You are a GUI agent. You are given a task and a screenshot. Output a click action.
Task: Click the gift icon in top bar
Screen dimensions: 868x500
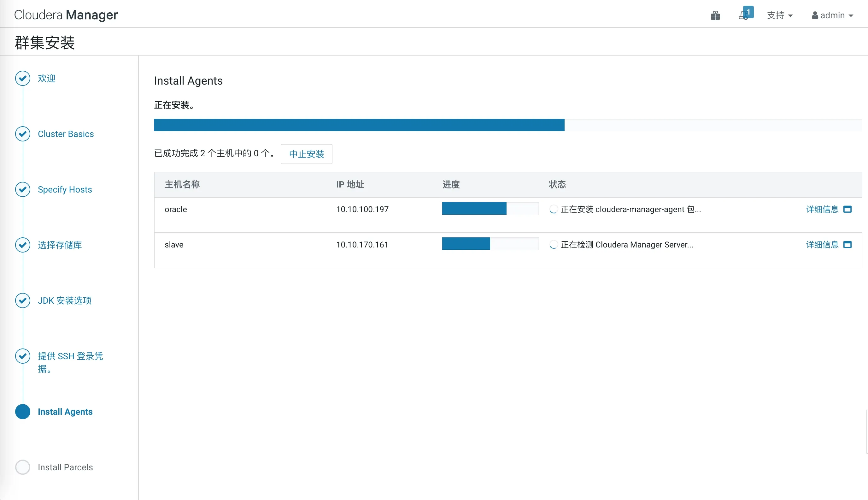click(x=715, y=15)
